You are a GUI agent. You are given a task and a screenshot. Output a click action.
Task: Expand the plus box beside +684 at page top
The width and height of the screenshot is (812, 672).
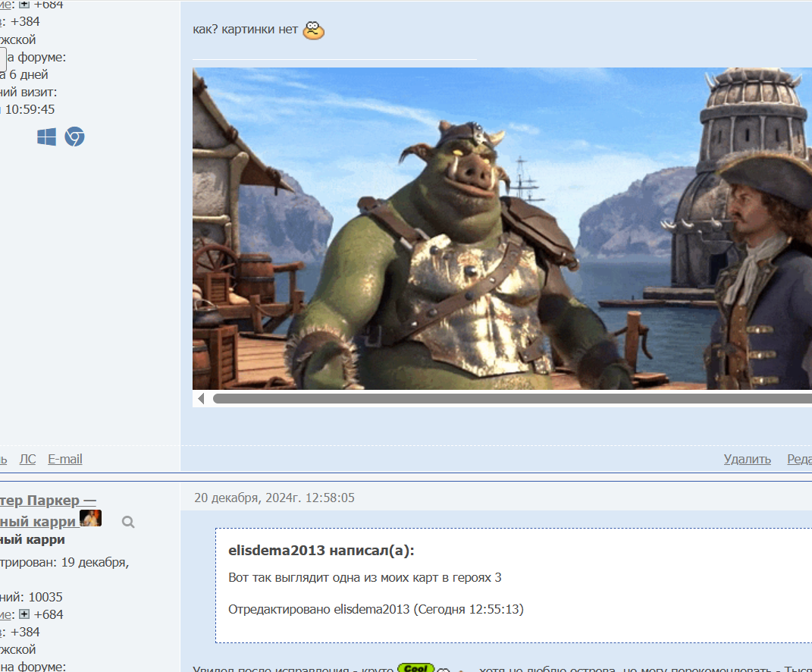pyautogui.click(x=24, y=5)
